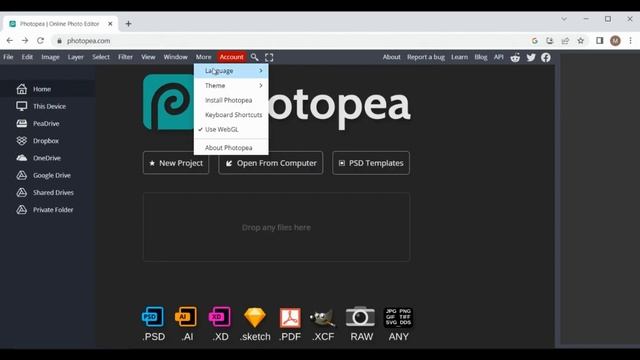640x360 pixels.
Task: Expand the Language submenu
Action: 231,71
